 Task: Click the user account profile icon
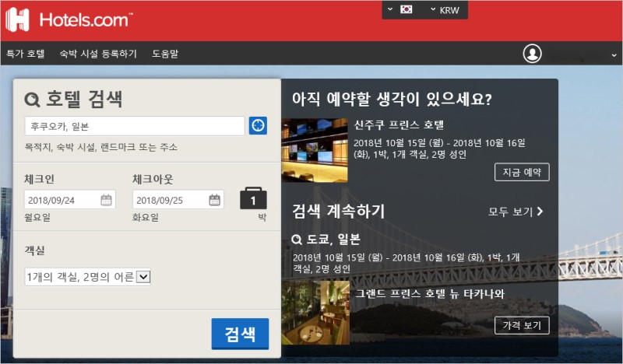pyautogui.click(x=532, y=53)
